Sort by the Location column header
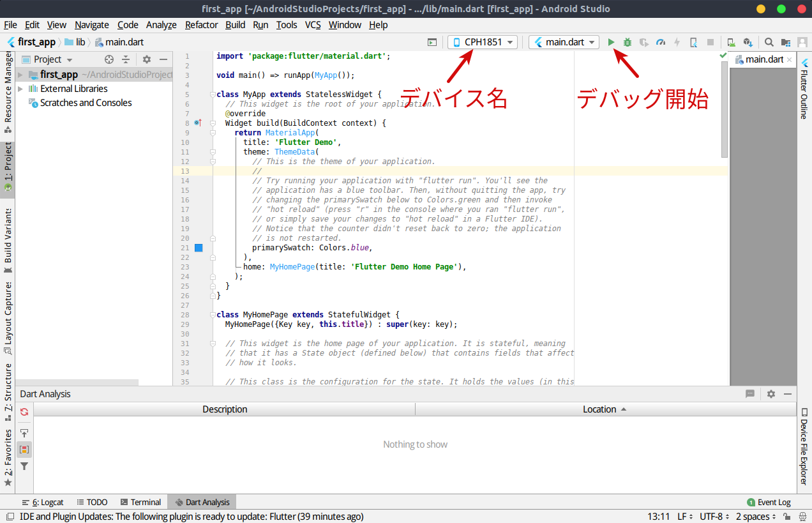The image size is (812, 523). pyautogui.click(x=605, y=409)
